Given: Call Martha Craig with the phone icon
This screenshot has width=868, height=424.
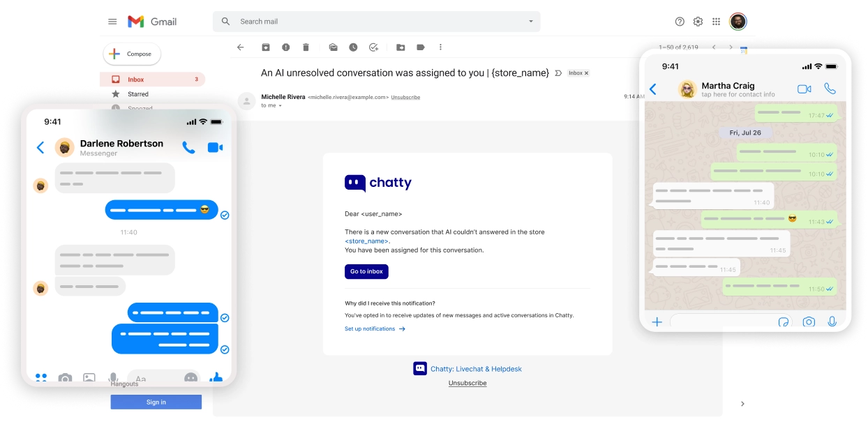Looking at the screenshot, I should [x=830, y=89].
